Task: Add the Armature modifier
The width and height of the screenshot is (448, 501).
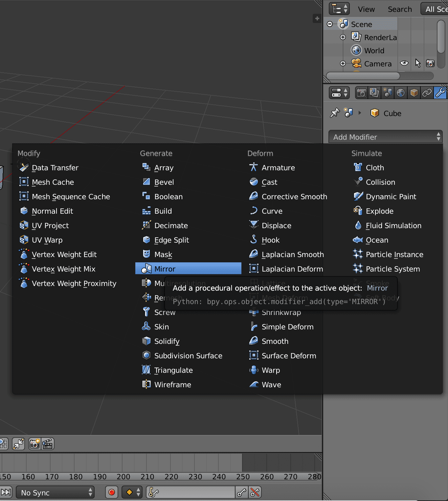Action: (x=295, y=168)
